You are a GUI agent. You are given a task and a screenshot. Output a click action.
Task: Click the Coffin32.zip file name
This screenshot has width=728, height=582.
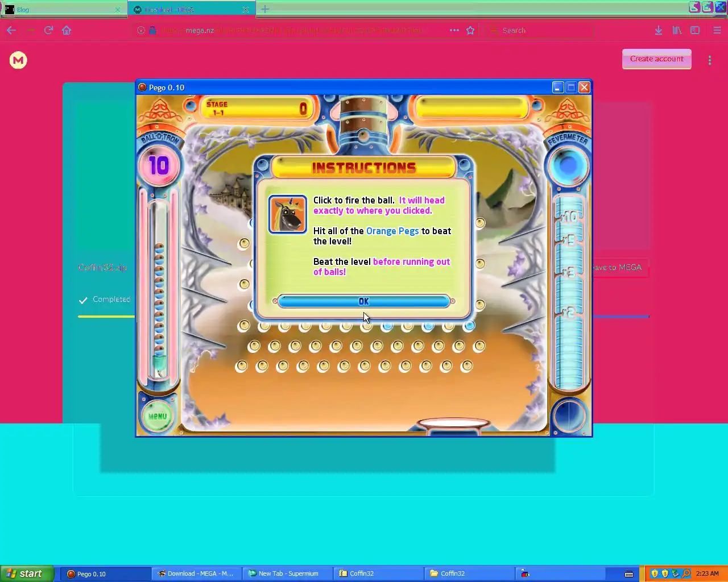102,267
